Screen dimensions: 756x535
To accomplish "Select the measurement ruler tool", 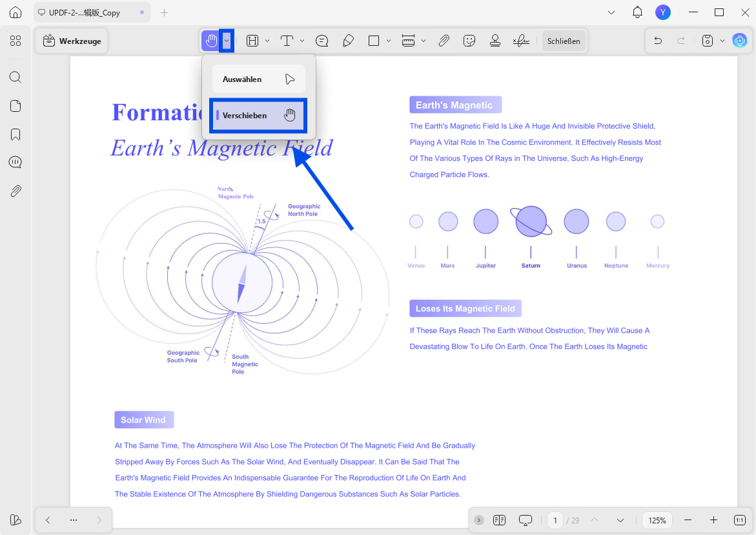I will click(x=409, y=41).
